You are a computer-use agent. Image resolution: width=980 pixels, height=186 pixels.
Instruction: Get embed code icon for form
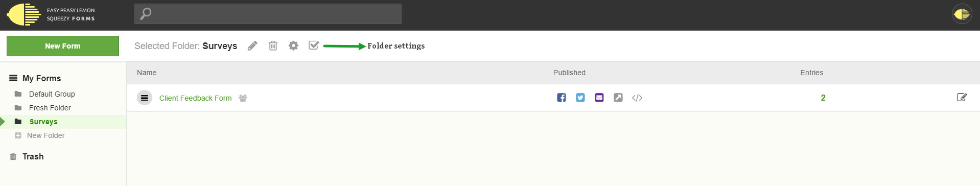pyautogui.click(x=637, y=98)
